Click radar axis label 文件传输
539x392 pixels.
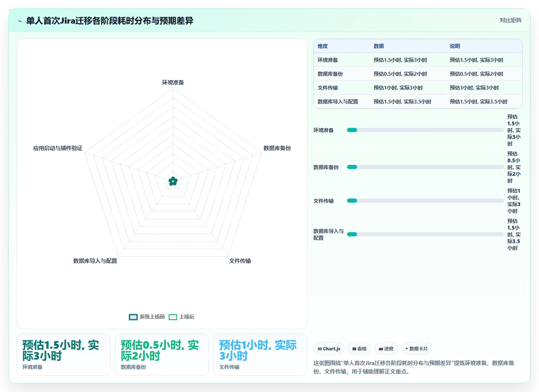(x=240, y=261)
